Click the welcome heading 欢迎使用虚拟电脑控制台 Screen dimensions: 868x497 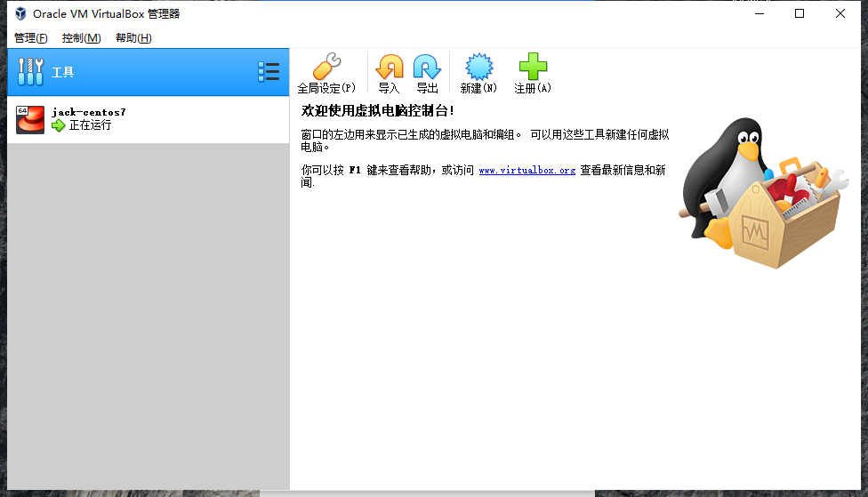[x=378, y=110]
